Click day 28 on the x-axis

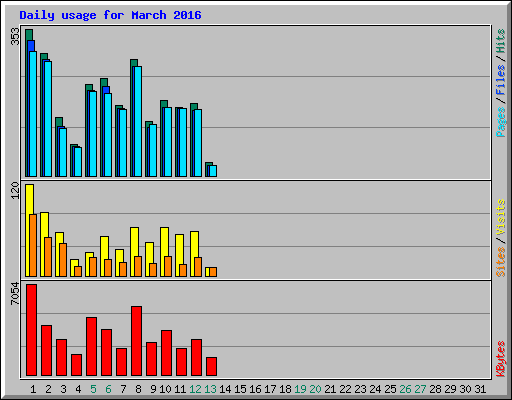[435, 389]
